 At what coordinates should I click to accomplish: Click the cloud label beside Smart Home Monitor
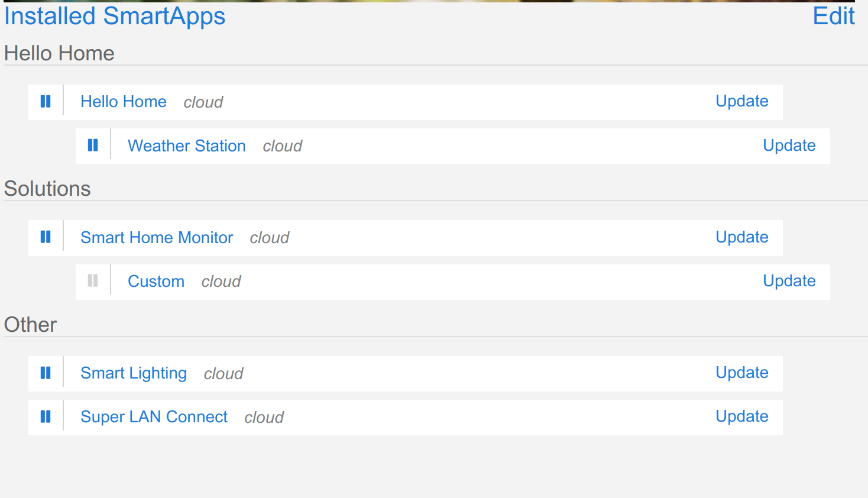click(x=270, y=238)
